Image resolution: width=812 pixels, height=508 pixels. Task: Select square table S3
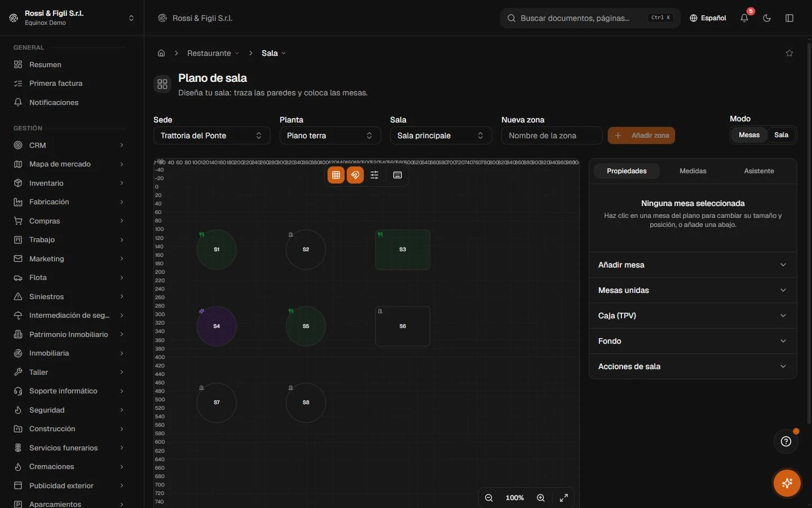pos(403,249)
